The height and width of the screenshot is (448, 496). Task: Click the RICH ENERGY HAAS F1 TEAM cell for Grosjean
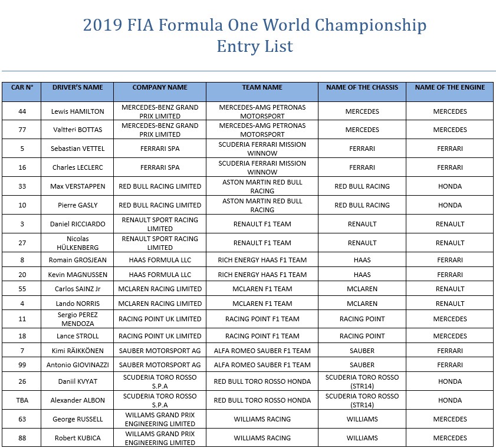[x=262, y=260]
